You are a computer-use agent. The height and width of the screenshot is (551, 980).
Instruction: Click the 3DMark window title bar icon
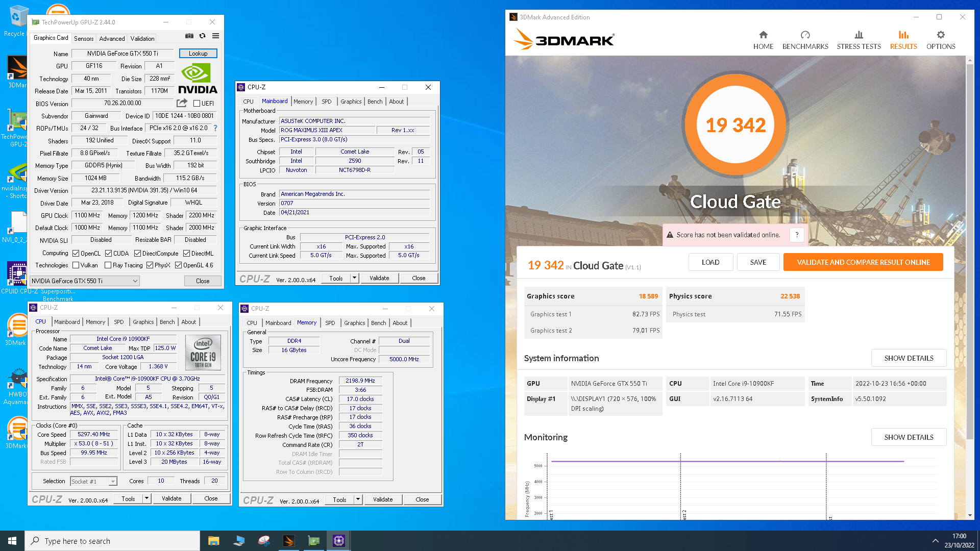(513, 17)
